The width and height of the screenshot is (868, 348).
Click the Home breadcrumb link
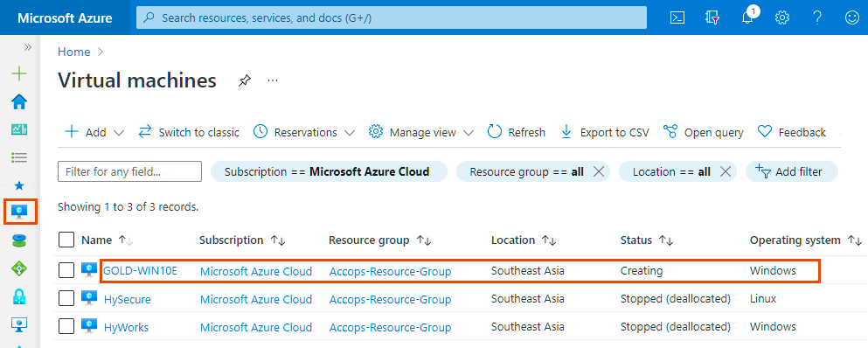(x=74, y=52)
